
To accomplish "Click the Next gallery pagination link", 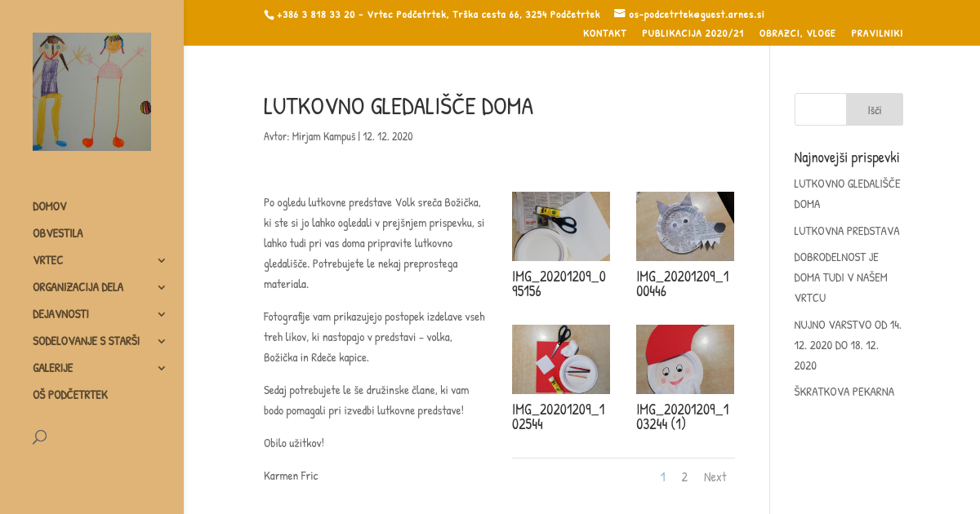I will coord(715,477).
